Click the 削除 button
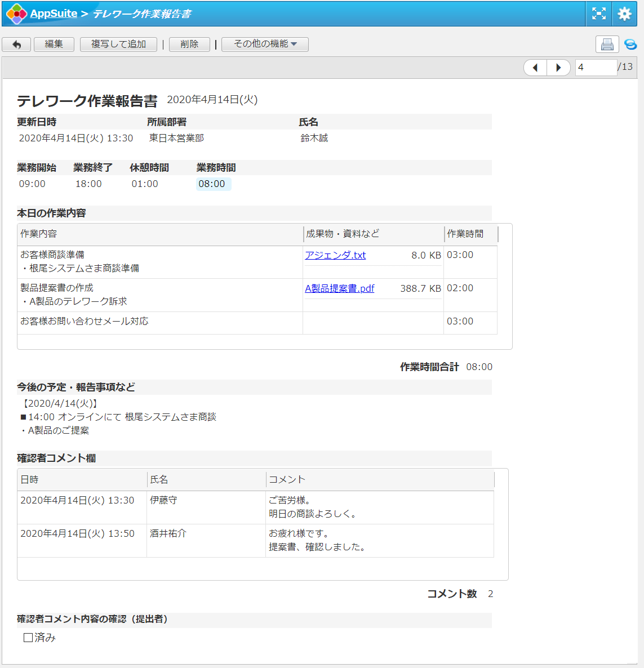Screen dimensions: 644x668 pyautogui.click(x=189, y=44)
